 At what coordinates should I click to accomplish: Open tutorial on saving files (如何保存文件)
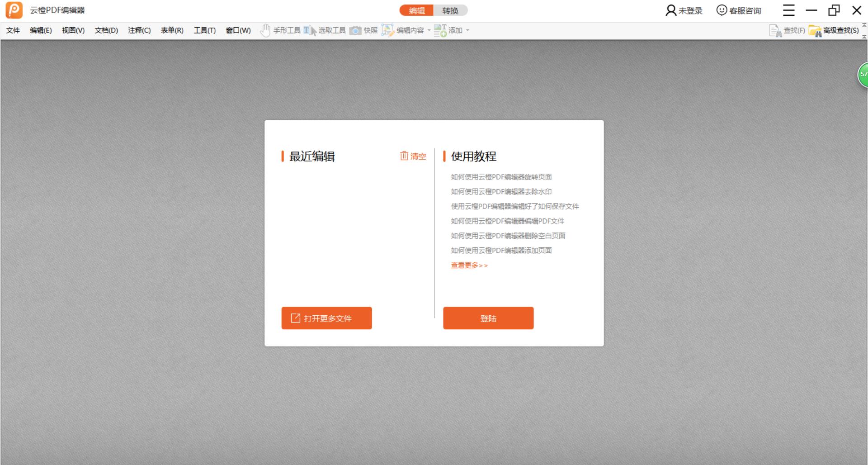515,206
